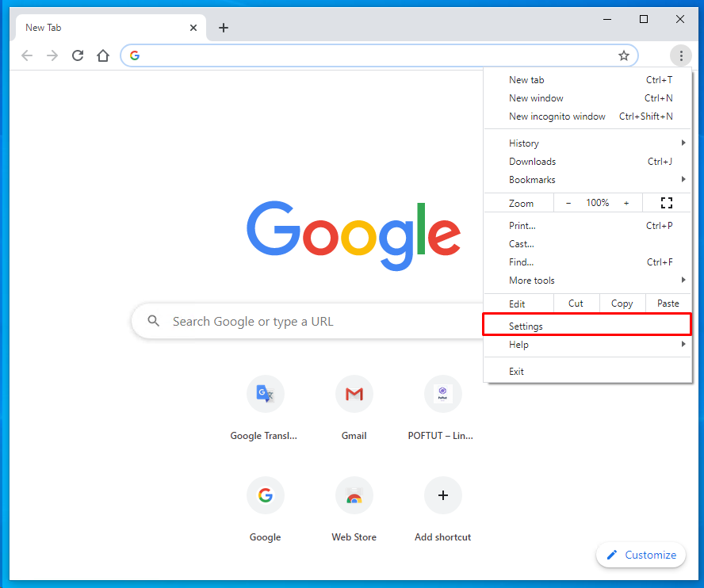Reload the page with refresh icon
This screenshot has width=704, height=588.
[x=78, y=55]
